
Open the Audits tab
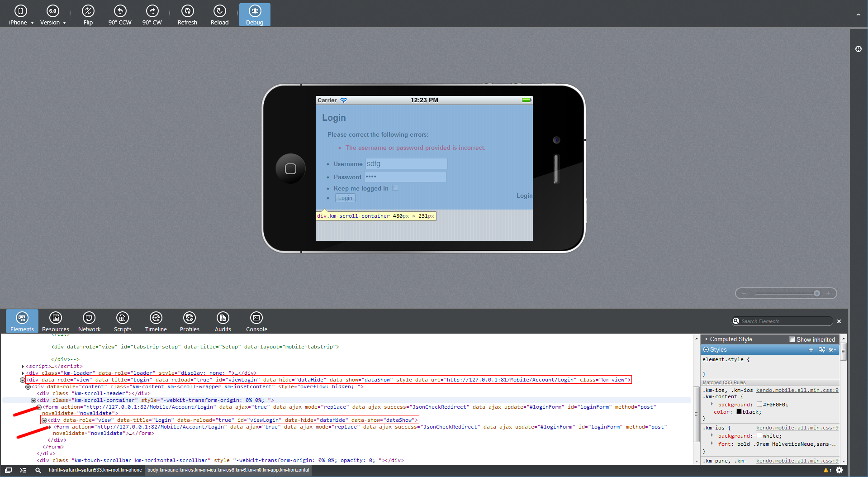[x=223, y=321]
